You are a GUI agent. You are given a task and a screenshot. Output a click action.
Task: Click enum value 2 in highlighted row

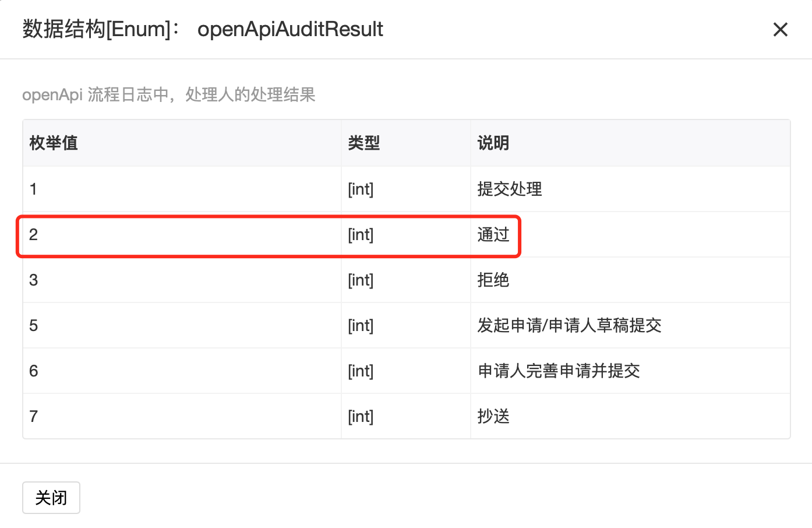pyautogui.click(x=182, y=234)
